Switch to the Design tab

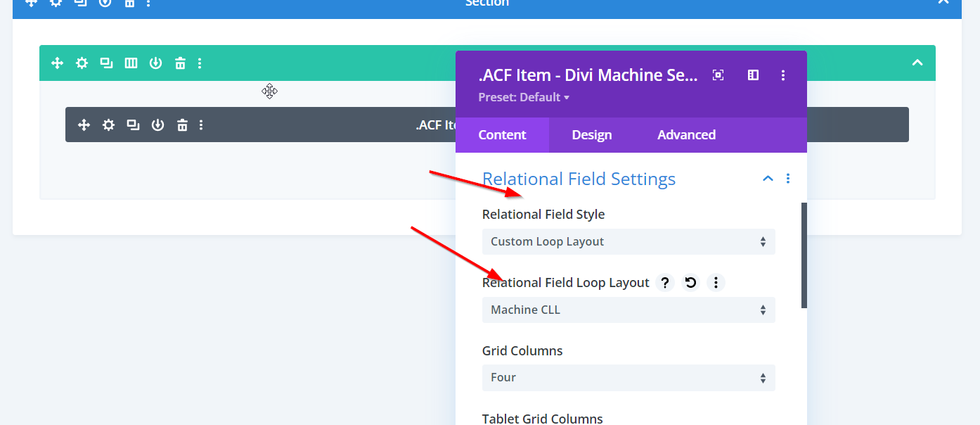pyautogui.click(x=591, y=135)
